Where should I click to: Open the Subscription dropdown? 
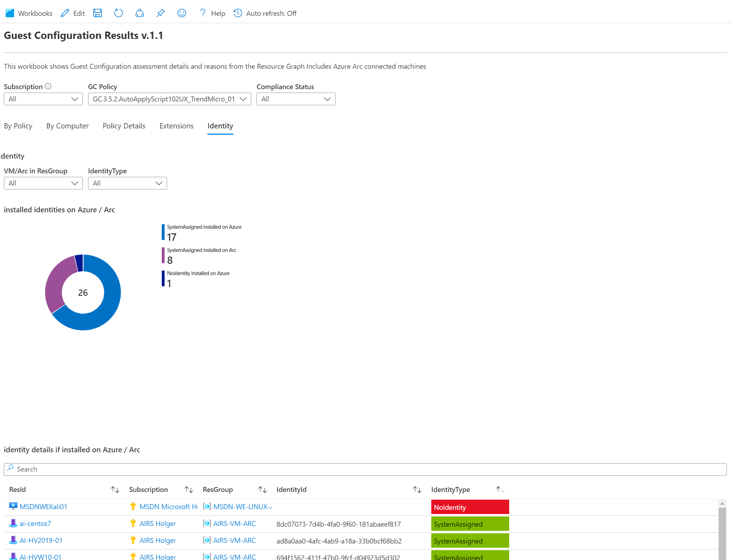[x=43, y=99]
